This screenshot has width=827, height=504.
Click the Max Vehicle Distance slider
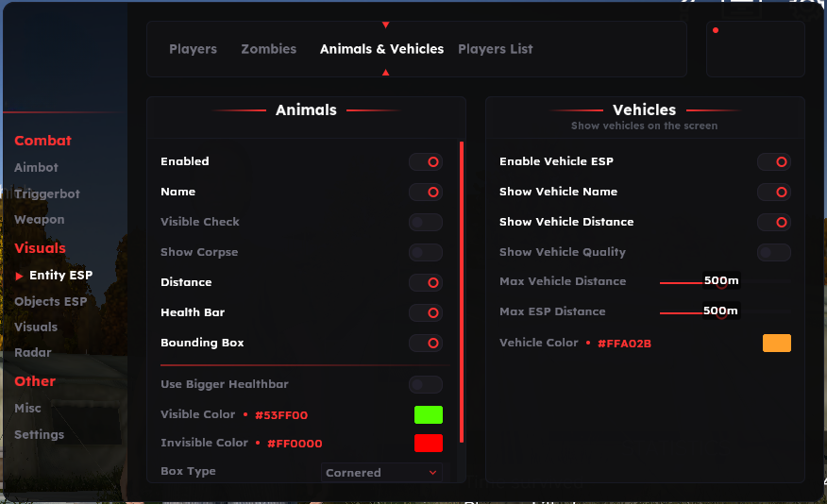tap(724, 282)
